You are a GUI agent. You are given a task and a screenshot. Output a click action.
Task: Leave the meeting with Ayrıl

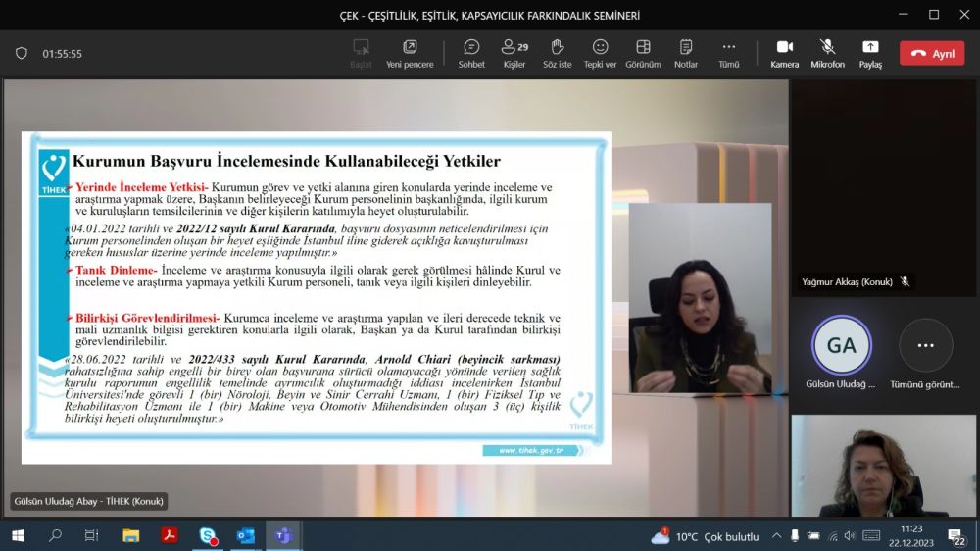pos(932,54)
